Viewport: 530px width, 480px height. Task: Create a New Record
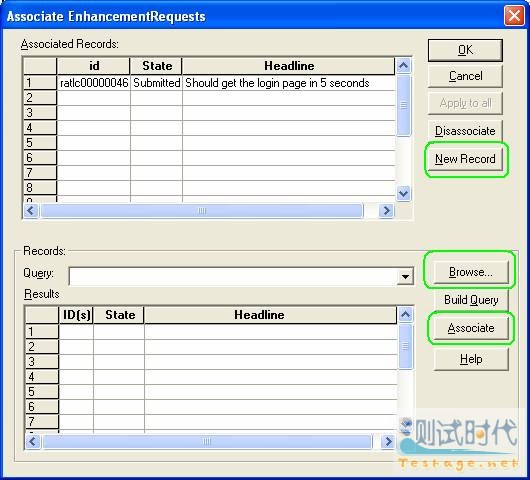pyautogui.click(x=465, y=159)
